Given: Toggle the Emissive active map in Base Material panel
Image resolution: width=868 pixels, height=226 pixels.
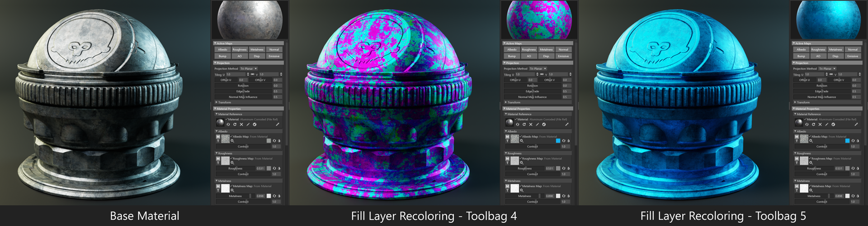Looking at the screenshot, I should tap(274, 56).
